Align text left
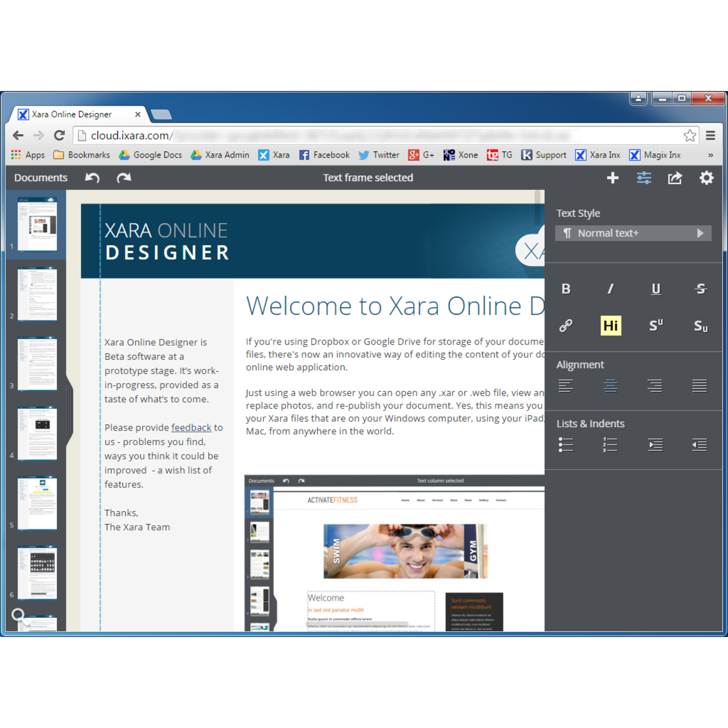Image resolution: width=728 pixels, height=728 pixels. 566,386
